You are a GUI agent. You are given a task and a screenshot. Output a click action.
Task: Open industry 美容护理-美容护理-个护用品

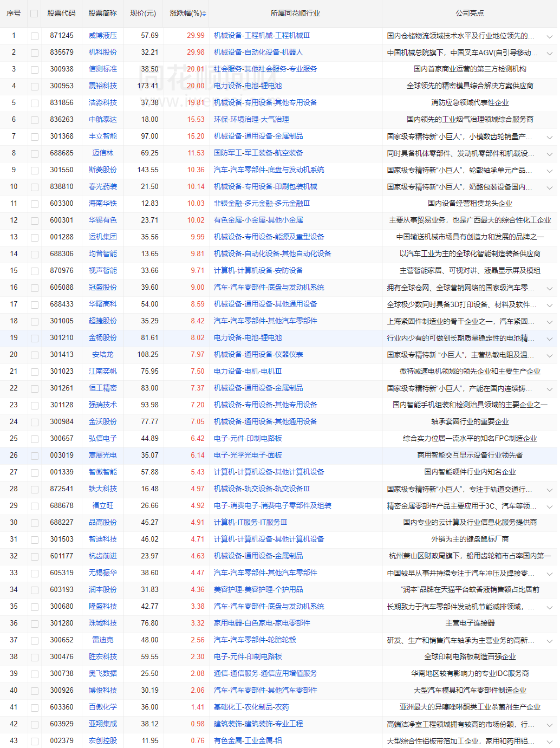click(x=258, y=589)
